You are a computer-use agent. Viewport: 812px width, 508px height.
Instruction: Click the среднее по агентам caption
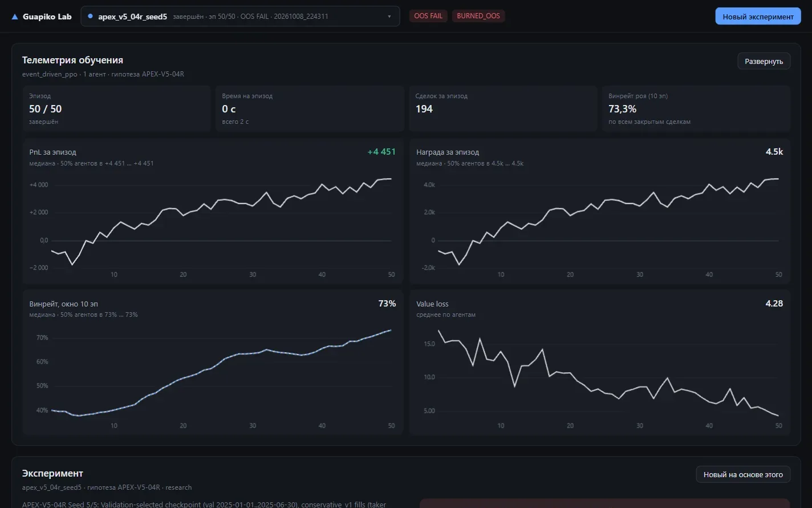point(446,315)
